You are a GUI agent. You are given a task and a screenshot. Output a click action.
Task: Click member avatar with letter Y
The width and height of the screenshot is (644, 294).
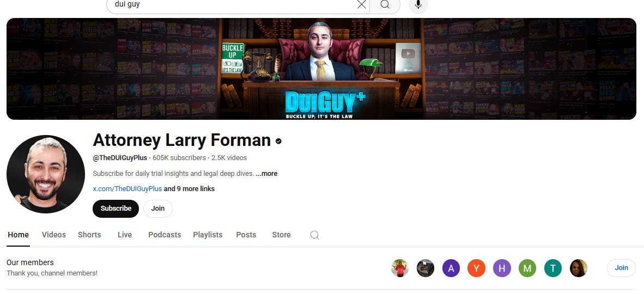point(476,268)
